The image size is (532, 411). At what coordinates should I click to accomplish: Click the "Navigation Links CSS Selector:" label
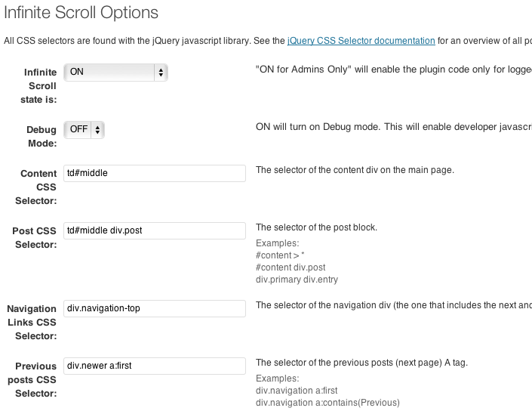click(32, 323)
